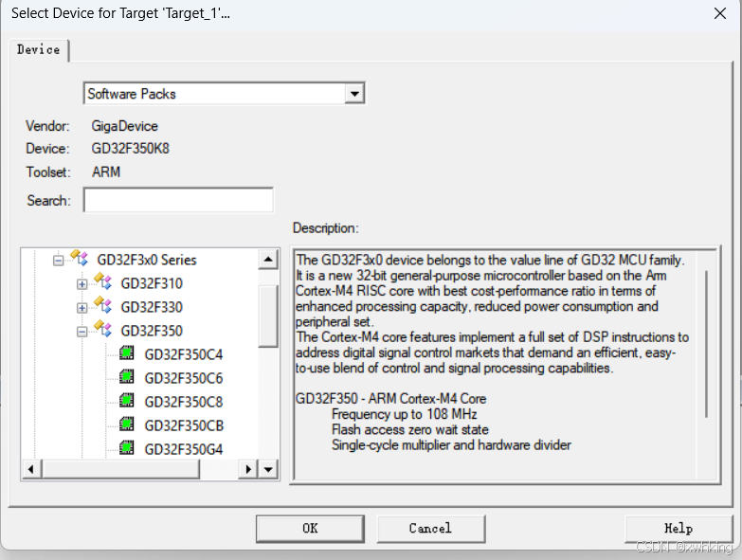Click the green chip icon for GD32F350C8

pos(126,400)
